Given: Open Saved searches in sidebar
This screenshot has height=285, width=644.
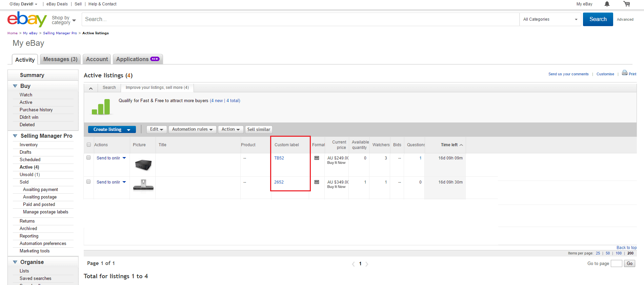Looking at the screenshot, I should 35,279.
